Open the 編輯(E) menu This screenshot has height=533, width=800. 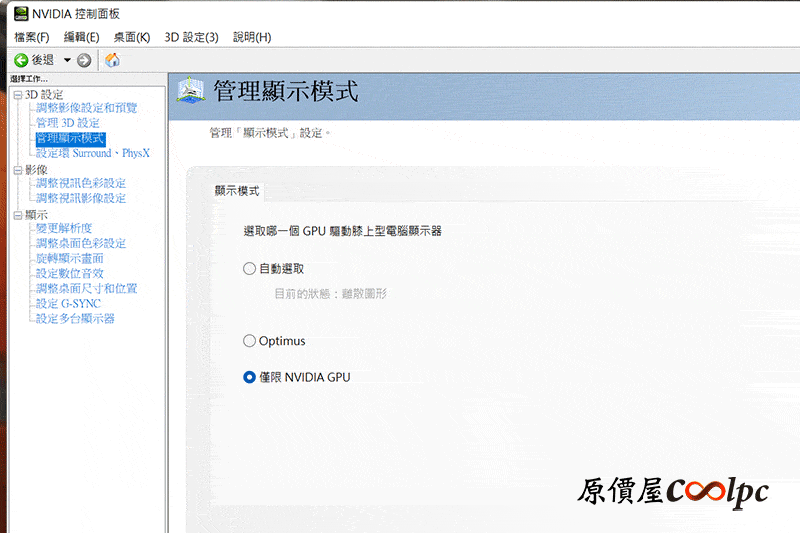(x=81, y=37)
